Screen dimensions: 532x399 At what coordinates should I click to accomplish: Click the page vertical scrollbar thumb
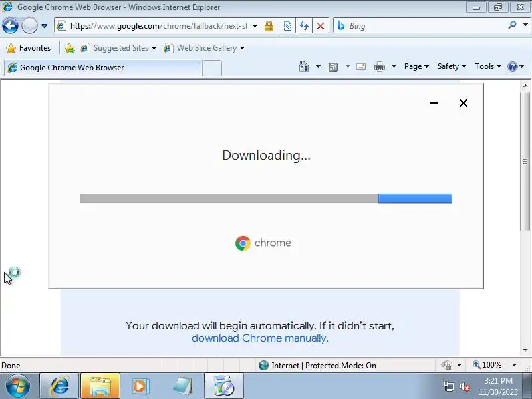point(525,161)
